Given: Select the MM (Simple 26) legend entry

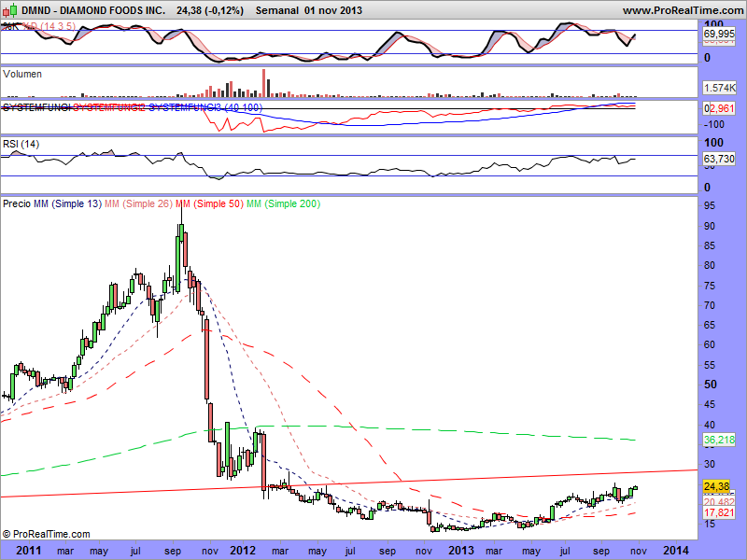Looking at the screenshot, I should [138, 203].
